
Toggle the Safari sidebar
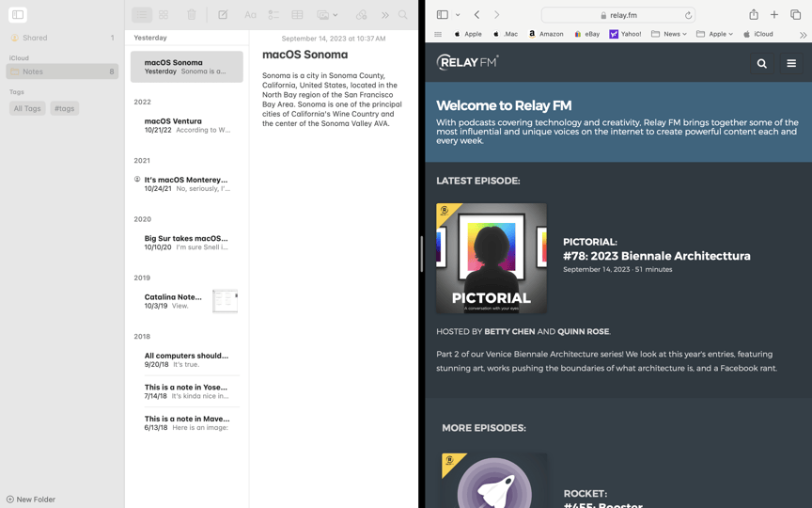(443, 15)
